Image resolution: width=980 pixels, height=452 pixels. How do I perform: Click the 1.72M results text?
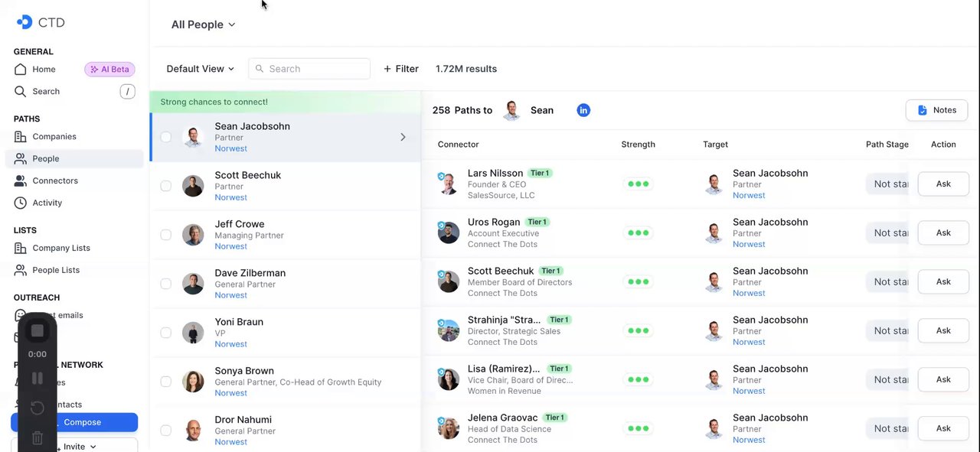coord(466,69)
